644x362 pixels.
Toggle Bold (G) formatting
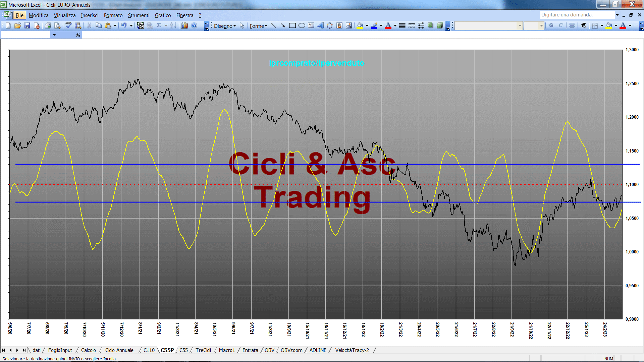[551, 25]
